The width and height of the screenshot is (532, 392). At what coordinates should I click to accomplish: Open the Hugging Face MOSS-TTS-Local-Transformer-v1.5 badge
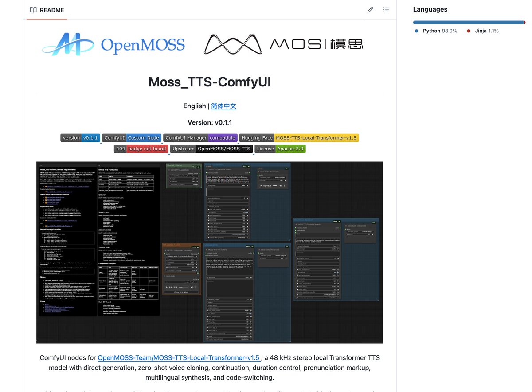click(299, 138)
